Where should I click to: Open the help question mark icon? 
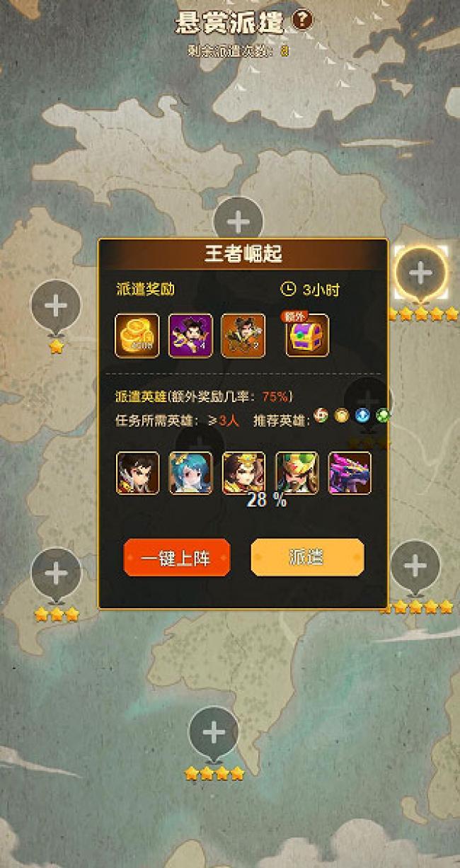302,21
